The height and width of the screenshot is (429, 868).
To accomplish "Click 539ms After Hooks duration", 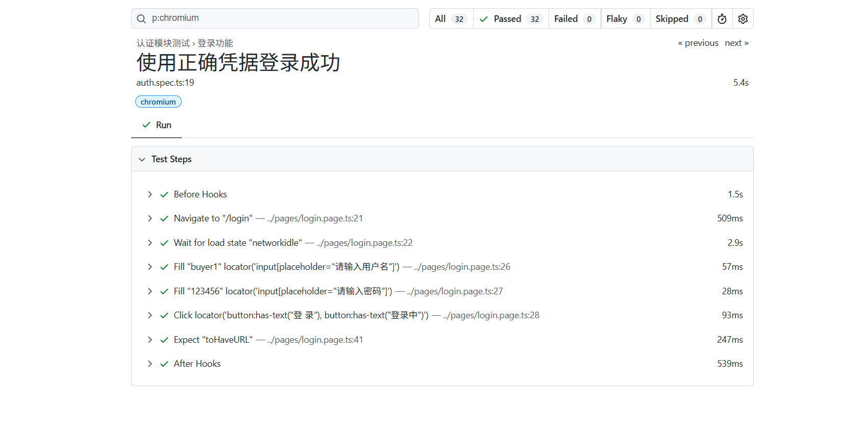I will [730, 364].
